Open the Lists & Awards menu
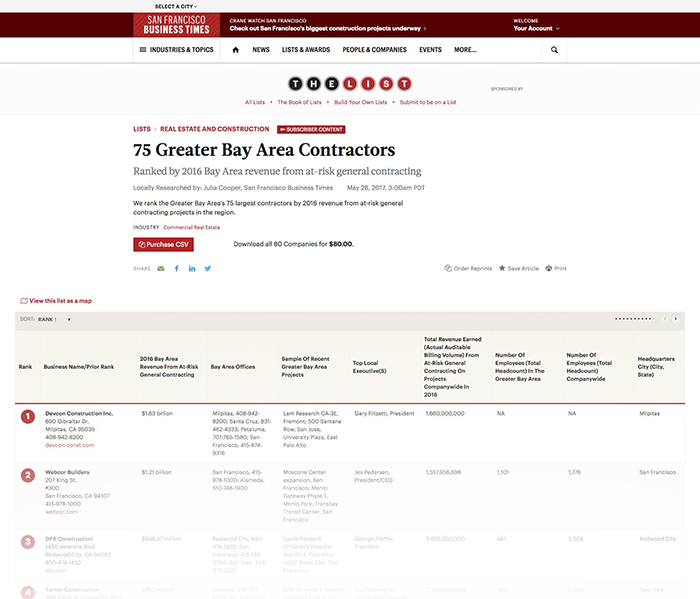 (306, 50)
